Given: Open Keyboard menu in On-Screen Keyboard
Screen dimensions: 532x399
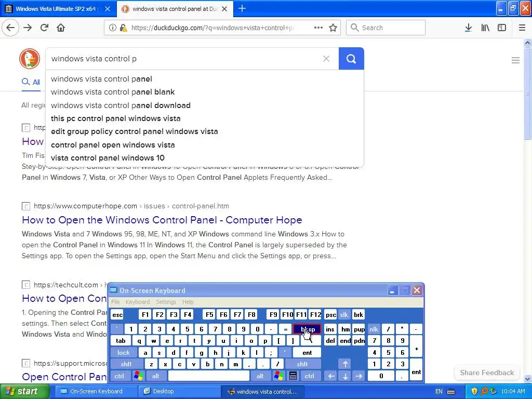Looking at the screenshot, I should [137, 302].
